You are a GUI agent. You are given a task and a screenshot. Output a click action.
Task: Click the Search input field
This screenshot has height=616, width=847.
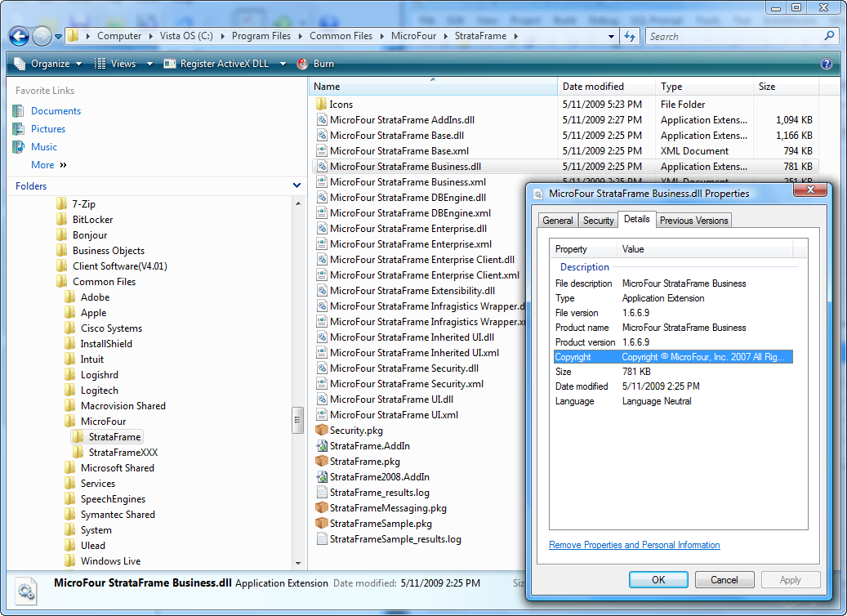click(733, 36)
